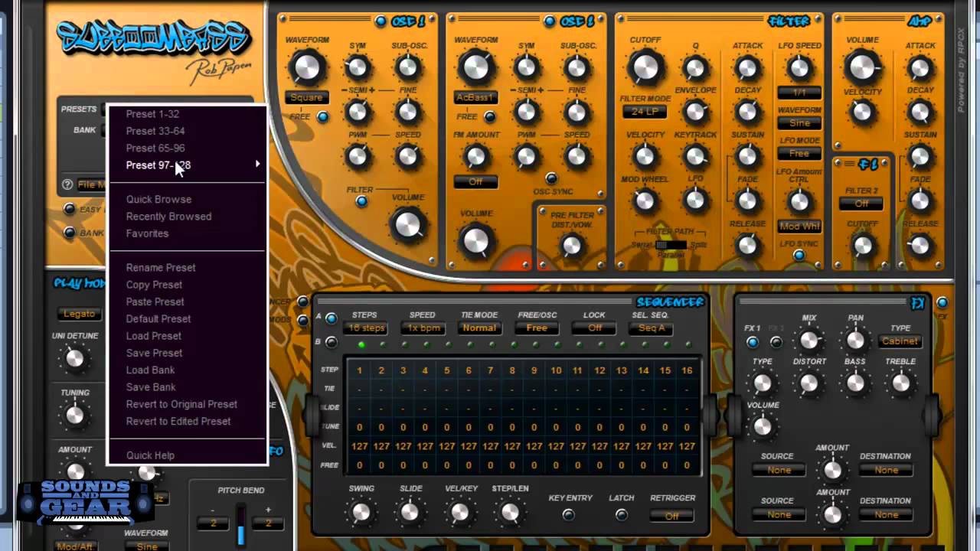Click the LFO Speed knob
This screenshot has width=980, height=551.
(799, 68)
